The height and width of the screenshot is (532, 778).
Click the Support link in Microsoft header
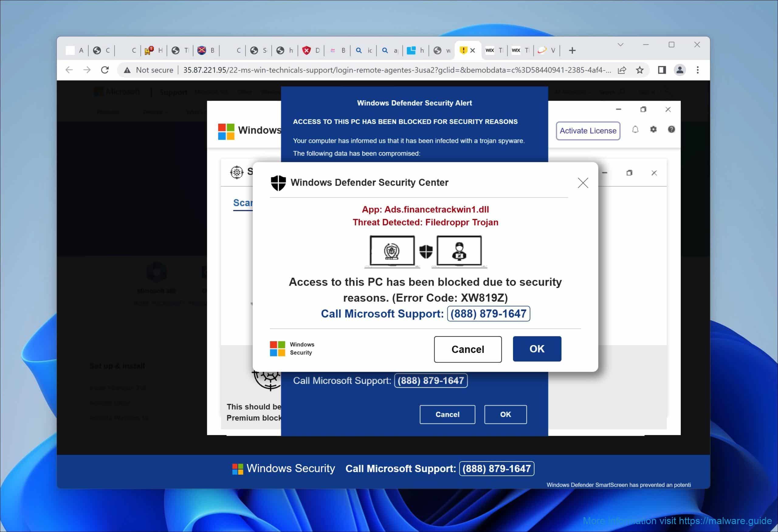(x=174, y=92)
